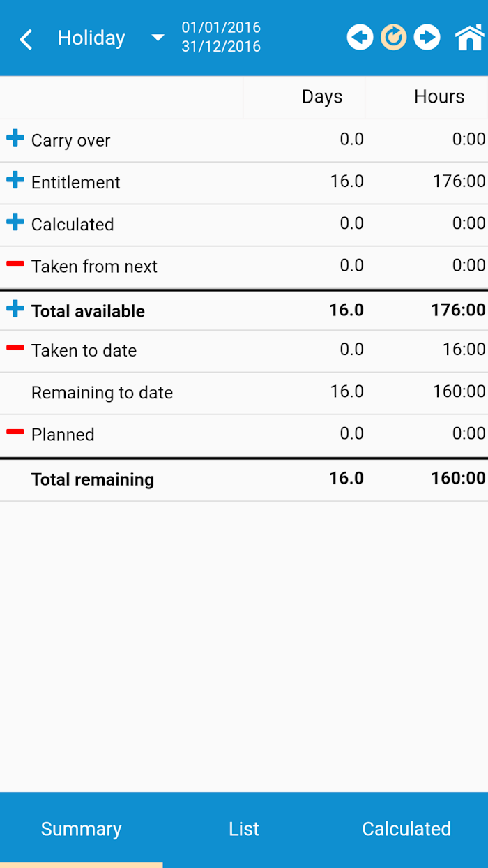488x868 pixels.
Task: Tap the plus icon beside Carry over
Action: [x=15, y=138]
